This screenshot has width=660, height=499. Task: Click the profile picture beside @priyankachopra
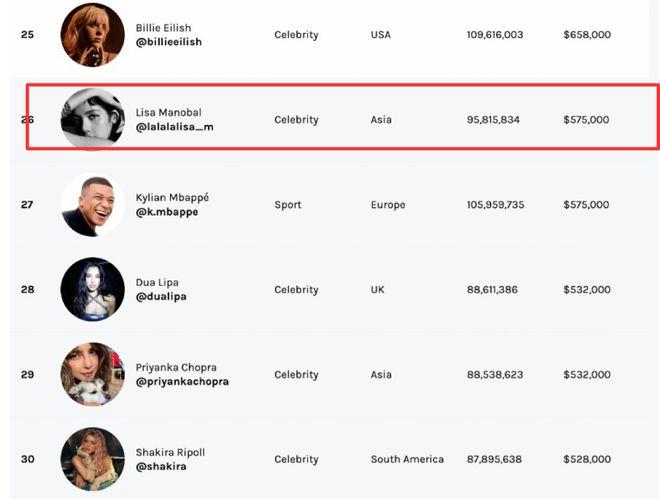coord(92,374)
